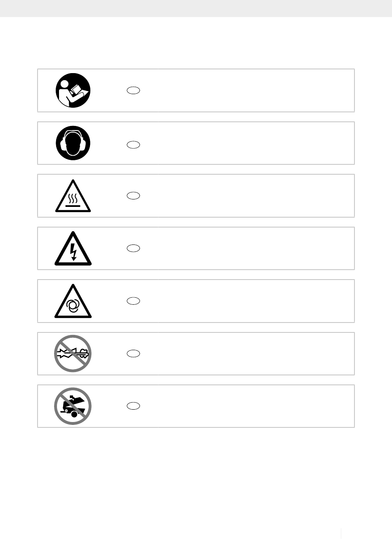Select the oval beside the prohibited hose-spray symbol

pos(133,353)
